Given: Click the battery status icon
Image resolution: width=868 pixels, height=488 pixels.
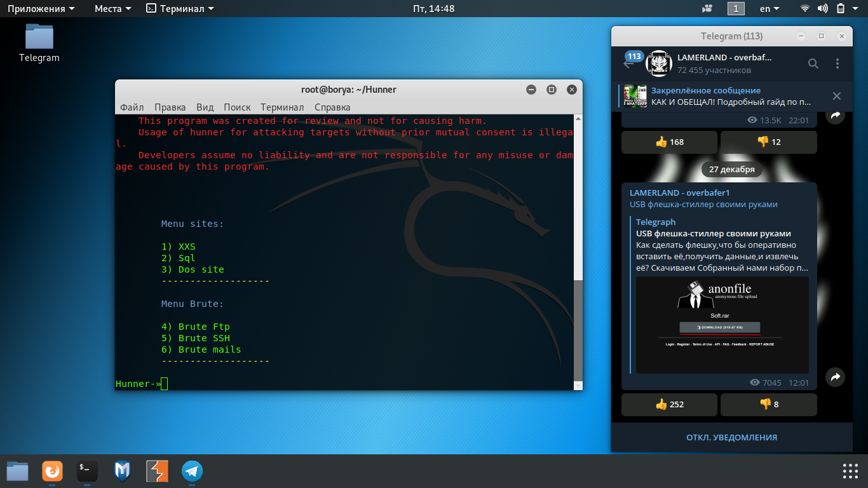Looking at the screenshot, I should [841, 9].
